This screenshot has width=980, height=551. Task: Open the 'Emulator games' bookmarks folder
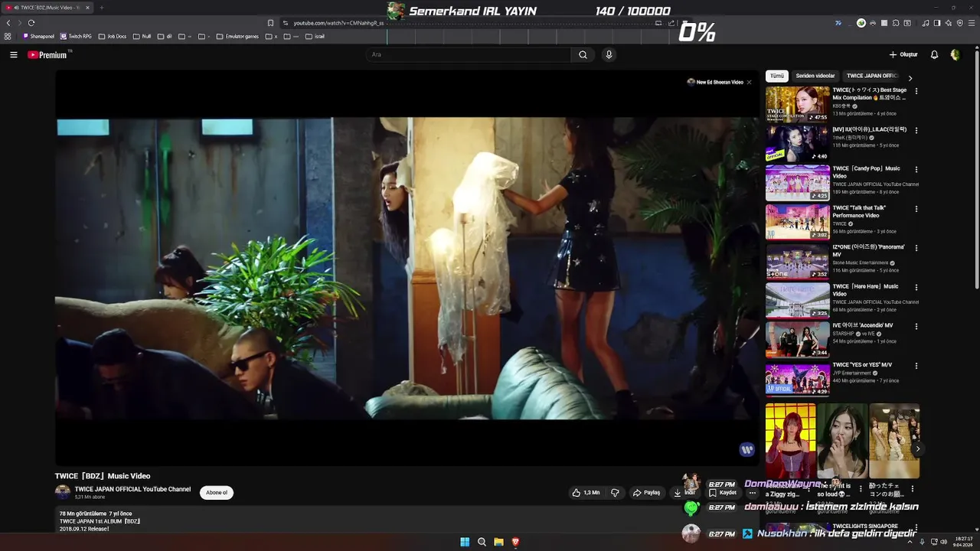[x=237, y=36]
